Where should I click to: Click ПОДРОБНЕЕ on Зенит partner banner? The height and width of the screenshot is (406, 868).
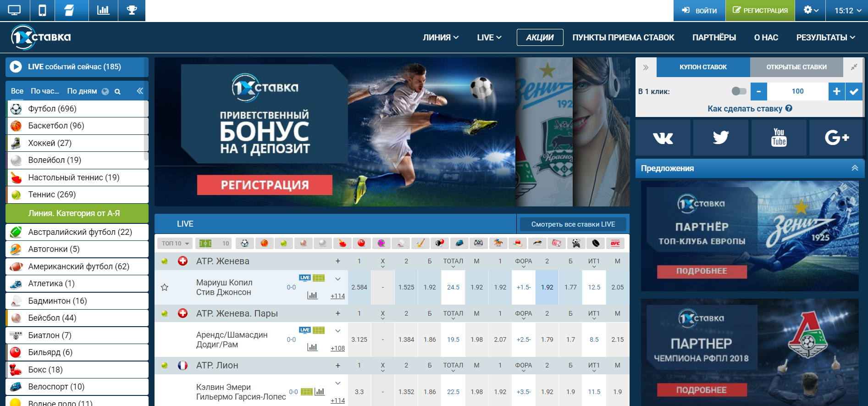coord(702,271)
